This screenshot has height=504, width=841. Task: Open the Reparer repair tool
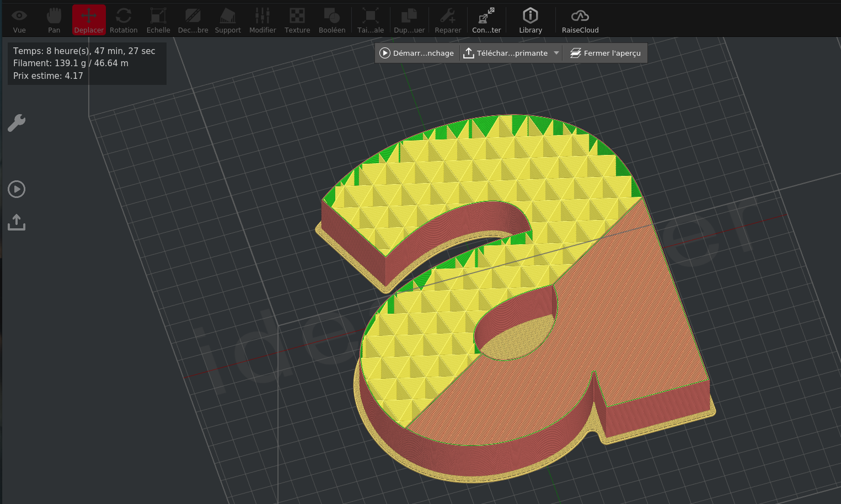448,20
